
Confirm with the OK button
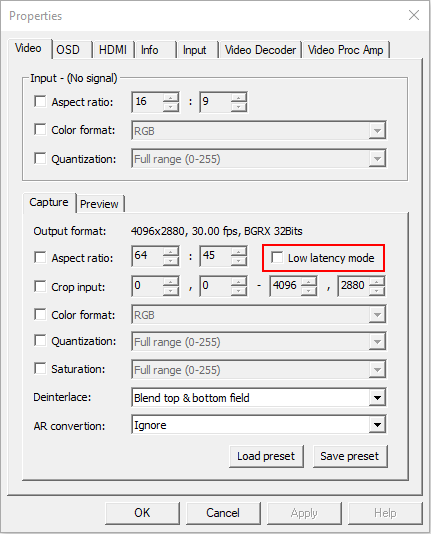click(142, 513)
